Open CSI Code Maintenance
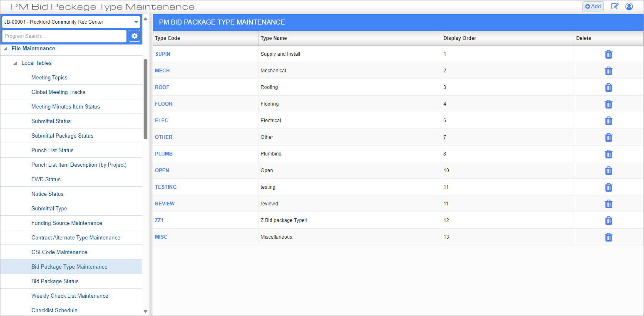Screen dimensions: 644x316 (x=60, y=252)
